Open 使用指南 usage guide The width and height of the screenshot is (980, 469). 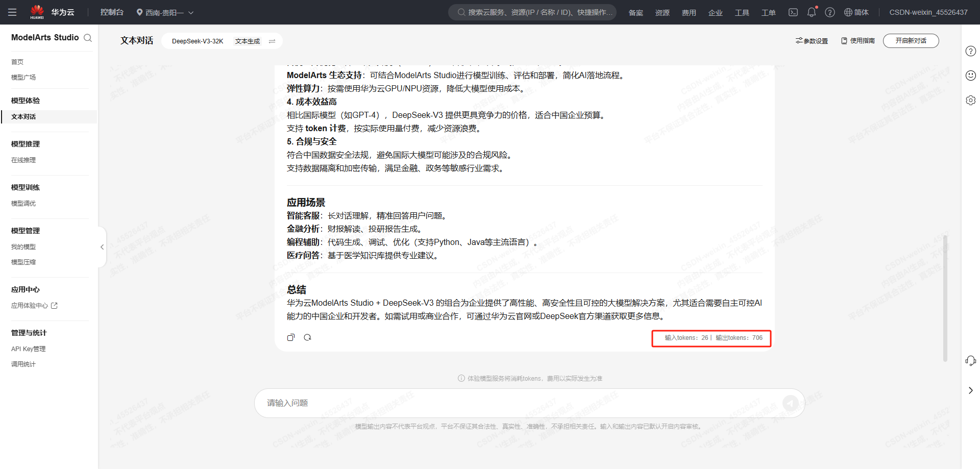coord(858,41)
